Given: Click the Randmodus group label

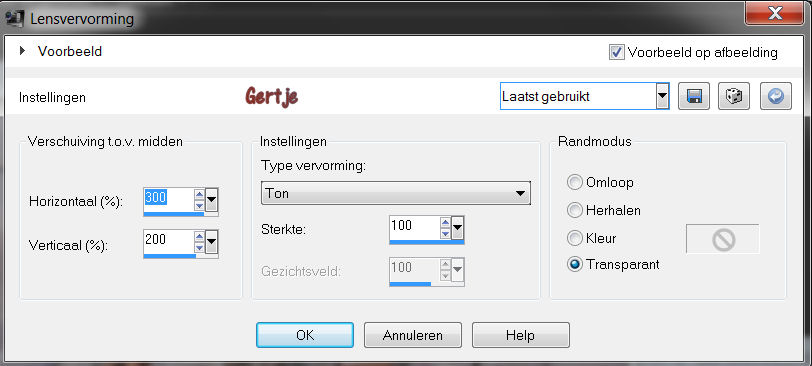Looking at the screenshot, I should click(595, 141).
